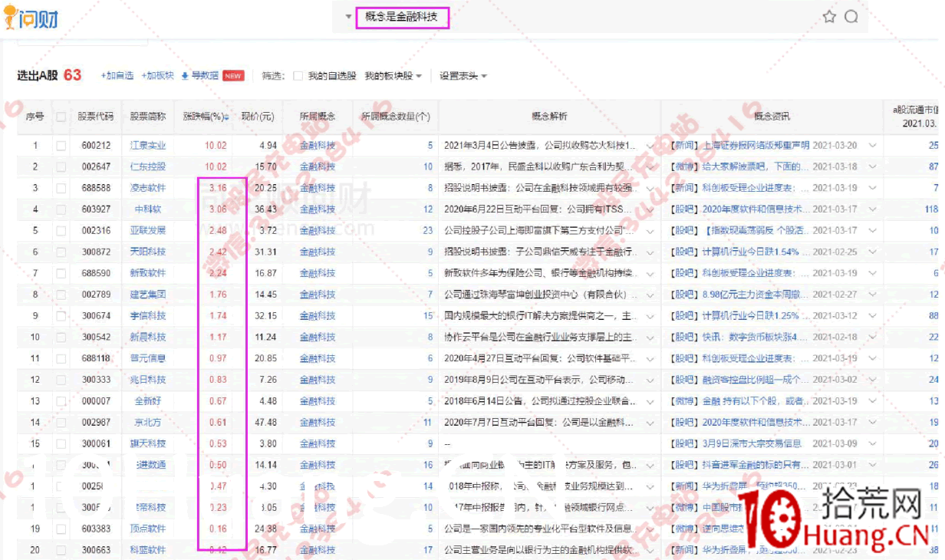The width and height of the screenshot is (945, 560).
Task: Check the box for 天阳科技 row
Action: tap(61, 252)
